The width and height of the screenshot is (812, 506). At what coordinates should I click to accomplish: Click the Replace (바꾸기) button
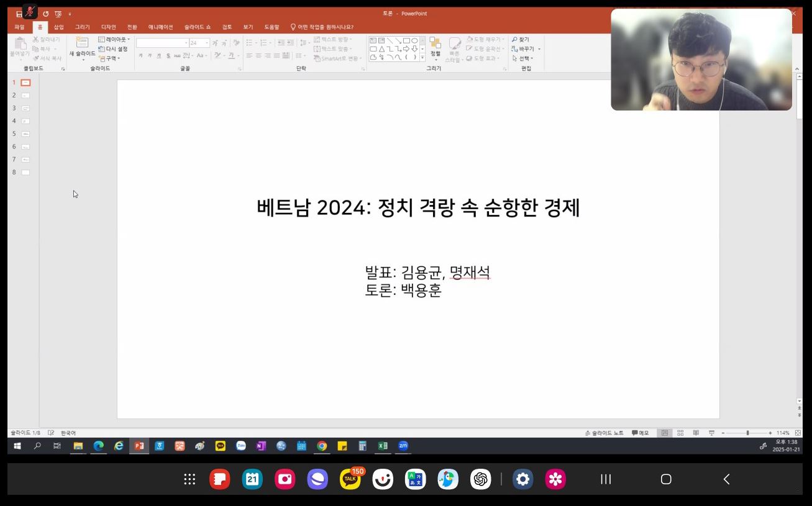526,49
